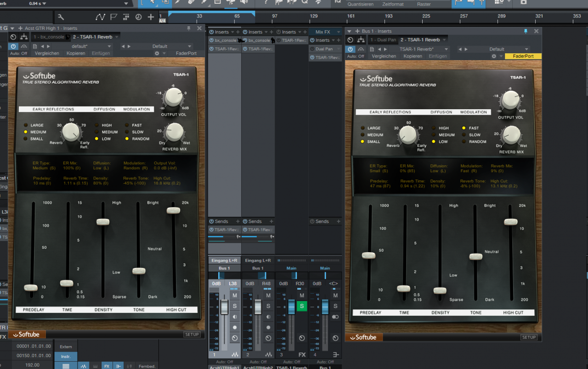Open Bus 1 Inserts window menu triangle
Screen dimensions: 588x369
tap(349, 31)
